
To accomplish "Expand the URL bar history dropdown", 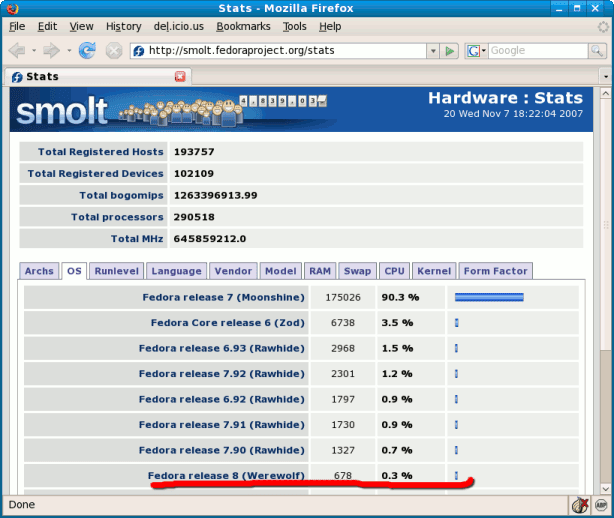I will [433, 51].
